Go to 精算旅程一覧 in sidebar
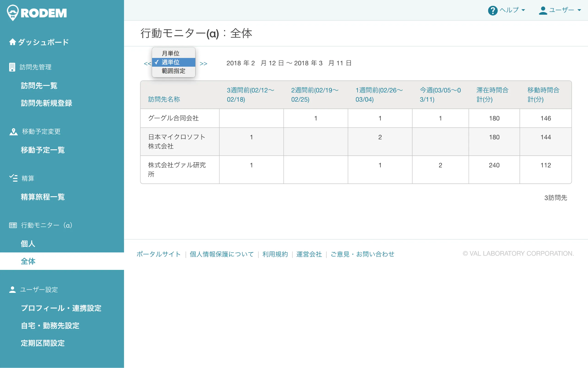Screen dimensions: 588x368 click(x=42, y=197)
